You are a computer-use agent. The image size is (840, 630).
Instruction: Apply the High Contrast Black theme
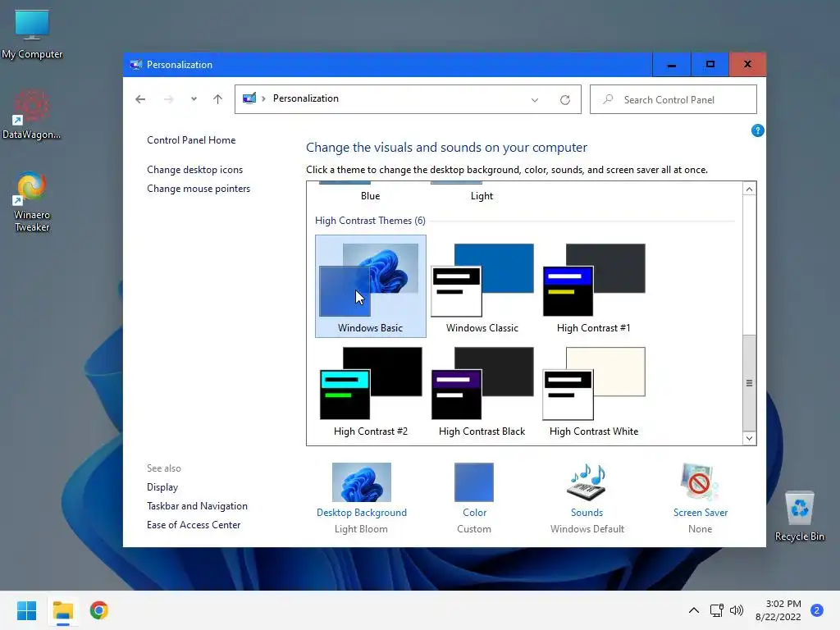[x=482, y=391]
